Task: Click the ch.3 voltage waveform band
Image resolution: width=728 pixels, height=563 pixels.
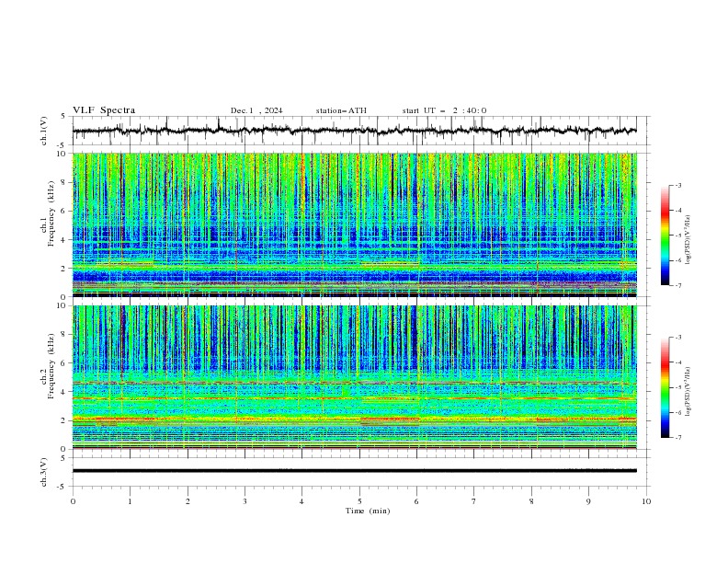Action: (355, 471)
